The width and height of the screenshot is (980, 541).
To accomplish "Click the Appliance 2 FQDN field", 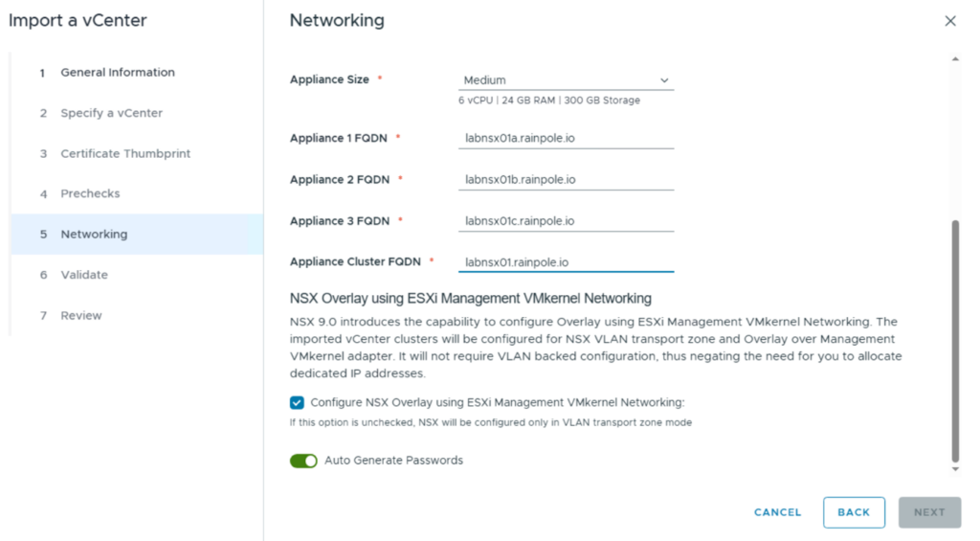I will tap(565, 180).
